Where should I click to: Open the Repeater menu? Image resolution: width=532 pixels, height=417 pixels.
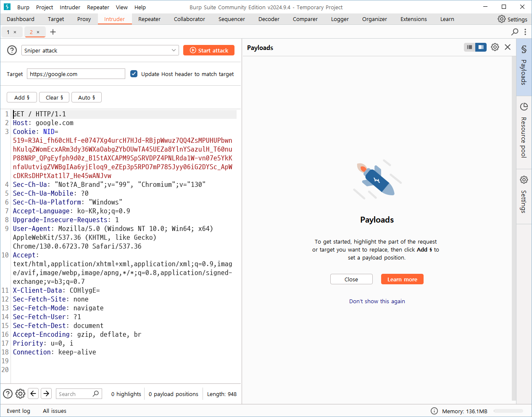click(98, 7)
